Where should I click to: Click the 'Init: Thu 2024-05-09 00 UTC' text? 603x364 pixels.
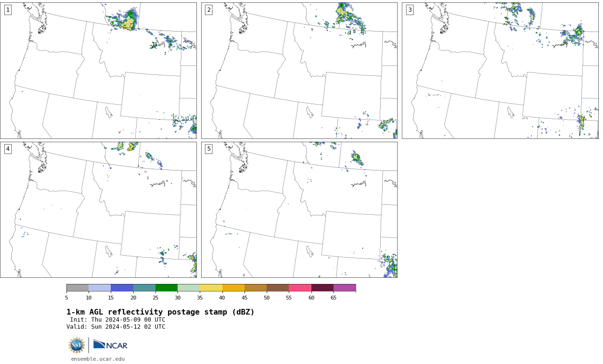coord(118,320)
